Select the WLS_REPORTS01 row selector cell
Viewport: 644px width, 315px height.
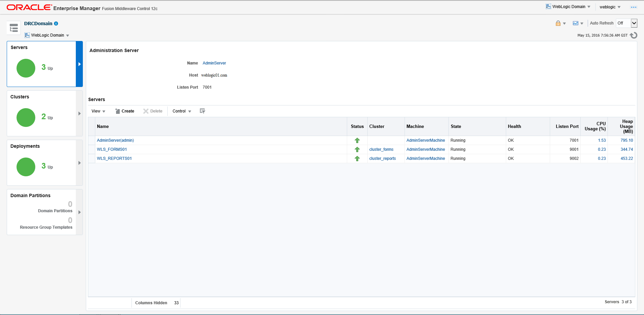[92, 159]
